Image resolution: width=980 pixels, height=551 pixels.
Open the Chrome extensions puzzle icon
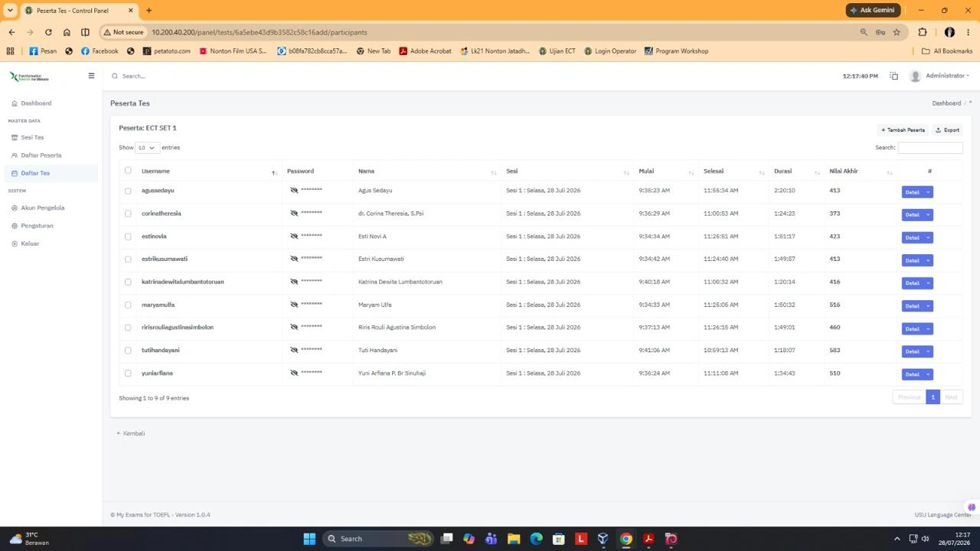click(x=922, y=32)
